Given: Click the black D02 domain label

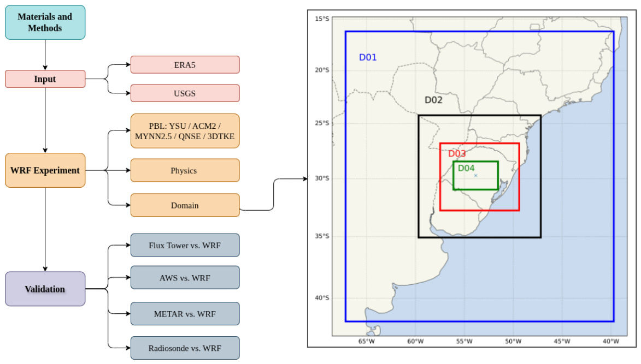Looking at the screenshot, I should tap(433, 100).
